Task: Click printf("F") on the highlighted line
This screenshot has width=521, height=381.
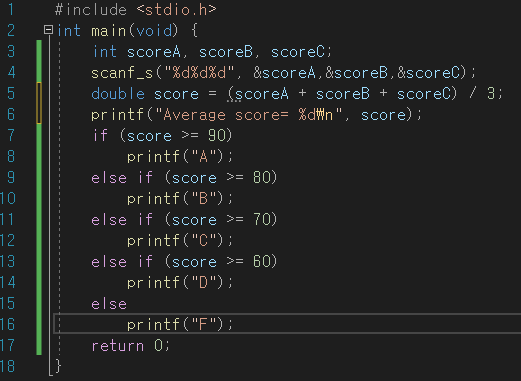Action: [x=180, y=325]
